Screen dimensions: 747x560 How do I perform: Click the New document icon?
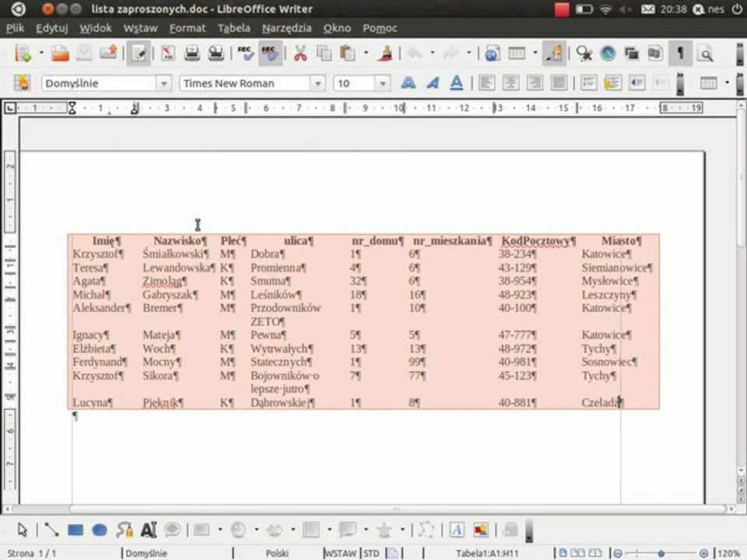(23, 53)
